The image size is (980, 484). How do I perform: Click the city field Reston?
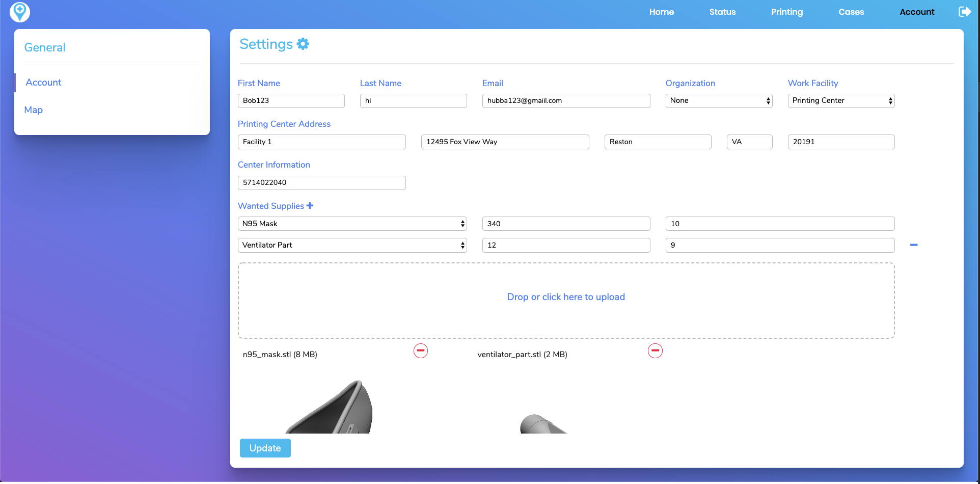tap(658, 142)
